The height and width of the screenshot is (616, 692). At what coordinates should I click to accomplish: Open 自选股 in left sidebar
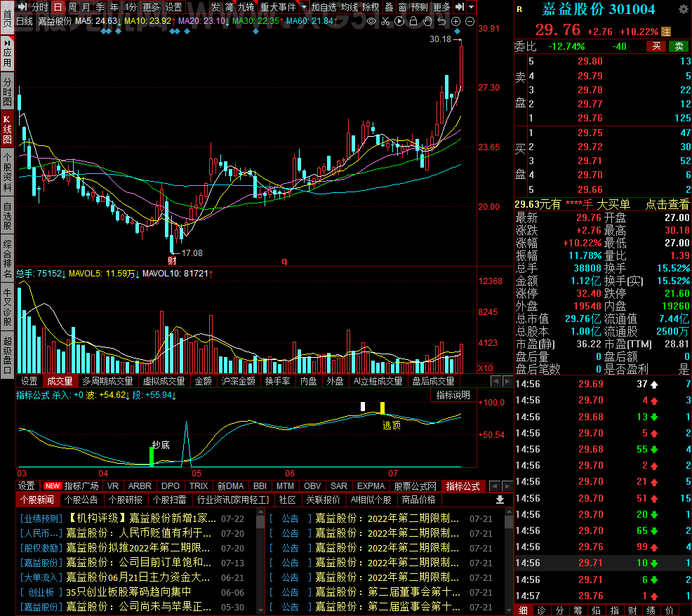pyautogui.click(x=7, y=215)
